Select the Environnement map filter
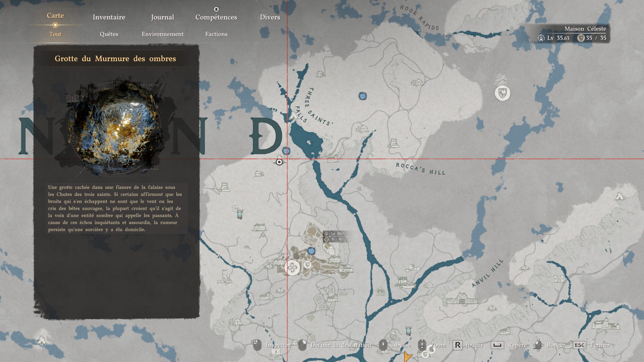644x362 pixels. pos(163,34)
